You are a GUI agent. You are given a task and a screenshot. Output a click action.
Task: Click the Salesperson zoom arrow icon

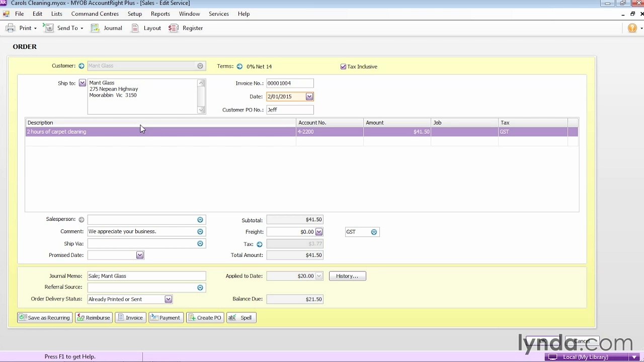(x=82, y=220)
